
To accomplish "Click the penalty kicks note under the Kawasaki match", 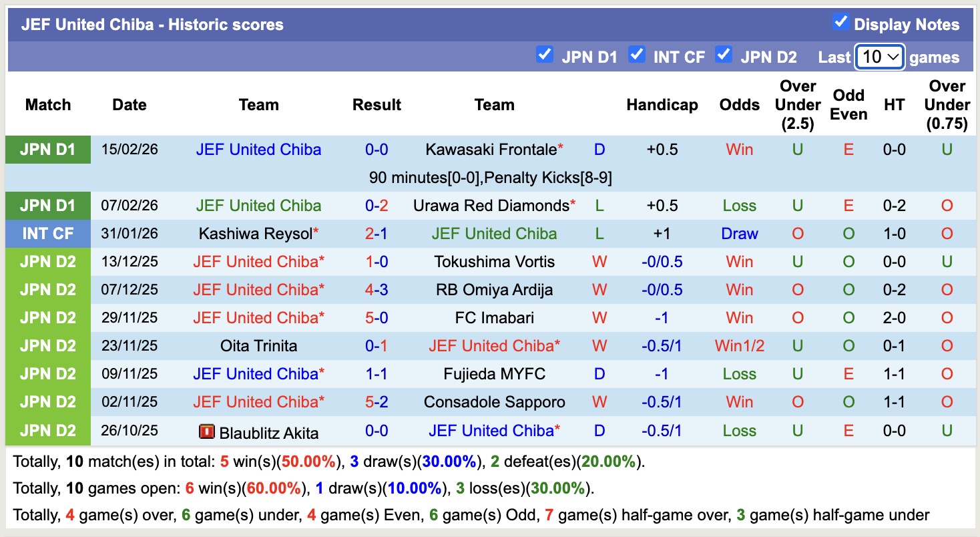I will coord(490,177).
